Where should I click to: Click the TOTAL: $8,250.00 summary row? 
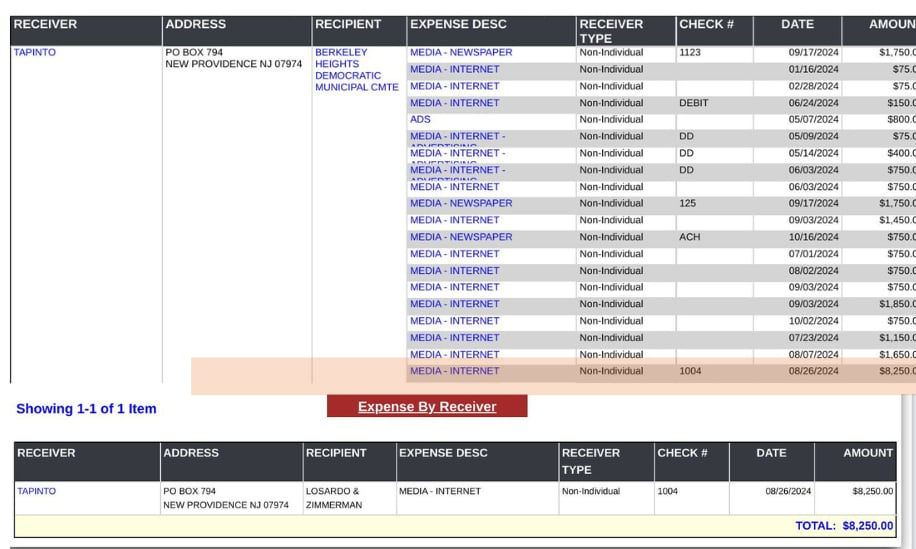[x=843, y=526]
